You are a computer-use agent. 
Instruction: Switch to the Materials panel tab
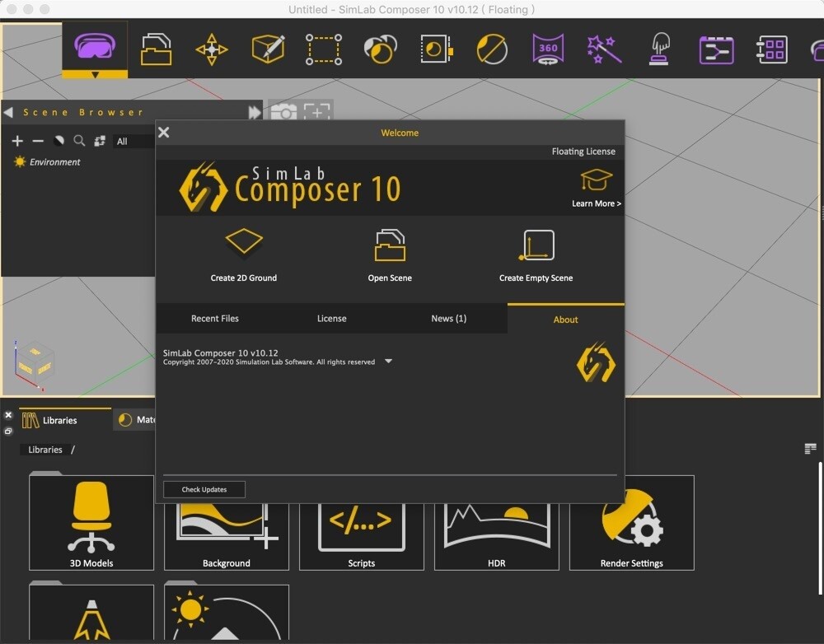(136, 420)
